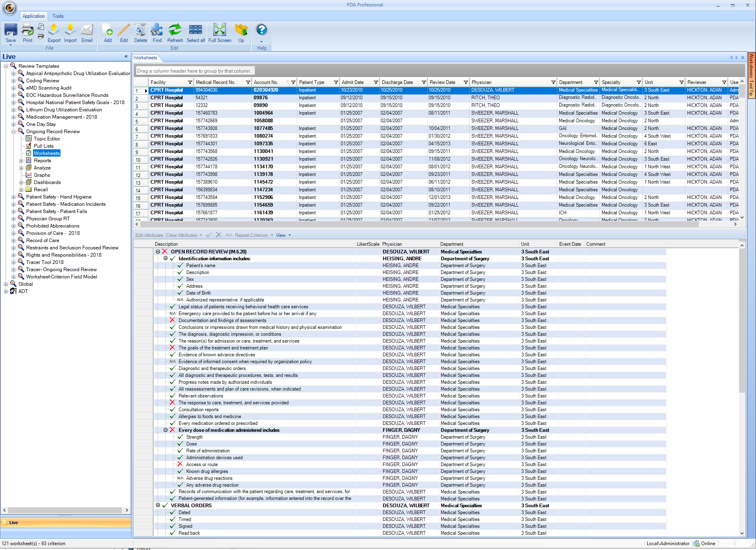Image resolution: width=756 pixels, height=550 pixels.
Task: Select Pull Lists tree item
Action: pos(44,146)
